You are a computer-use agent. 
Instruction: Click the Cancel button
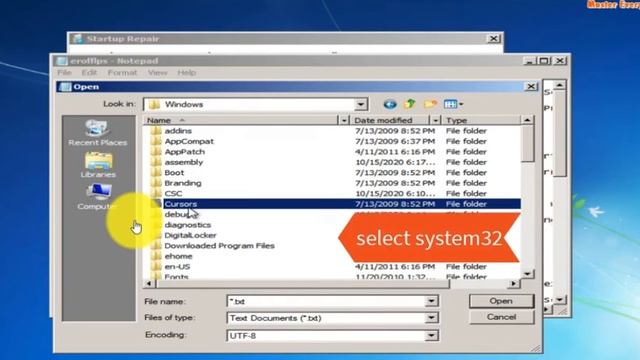tap(501, 317)
